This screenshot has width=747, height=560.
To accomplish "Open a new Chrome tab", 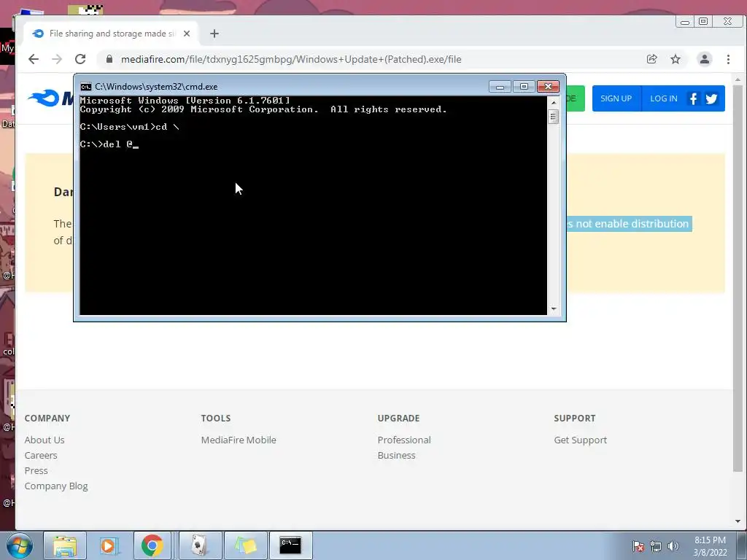I will click(x=214, y=34).
